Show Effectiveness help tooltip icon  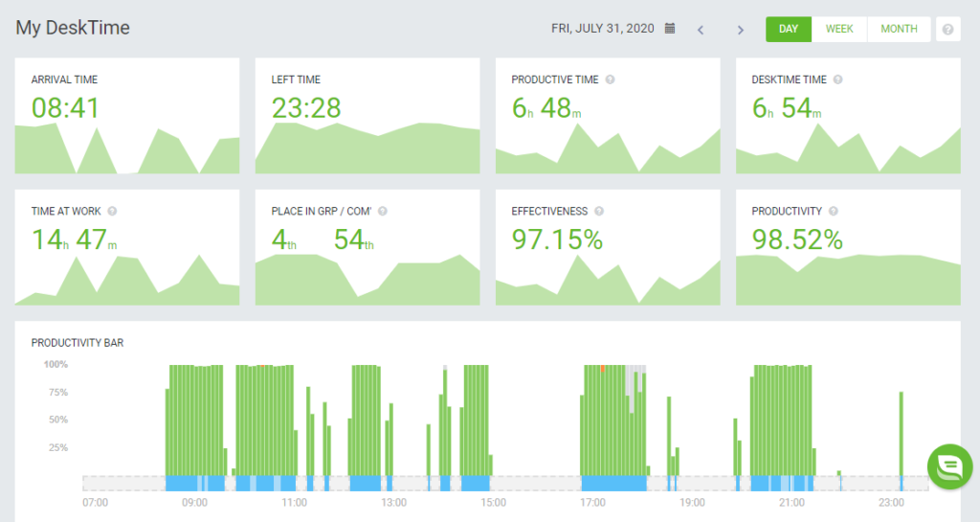click(x=599, y=212)
